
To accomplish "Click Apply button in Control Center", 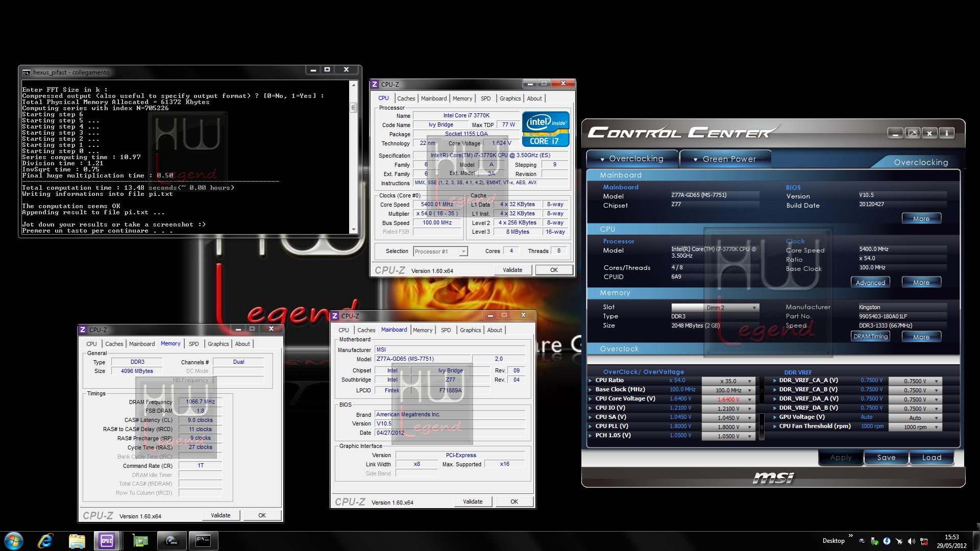I will point(841,458).
